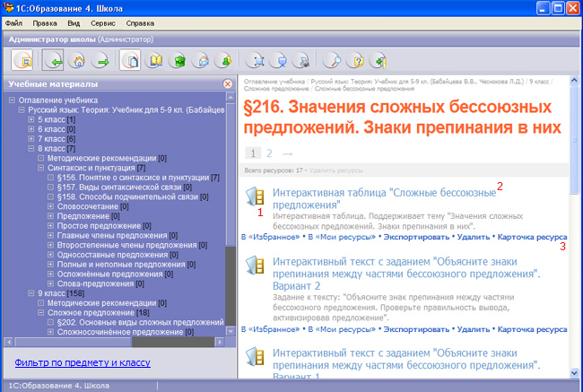Open the Сервис menu
The height and width of the screenshot is (392, 583).
pyautogui.click(x=103, y=23)
